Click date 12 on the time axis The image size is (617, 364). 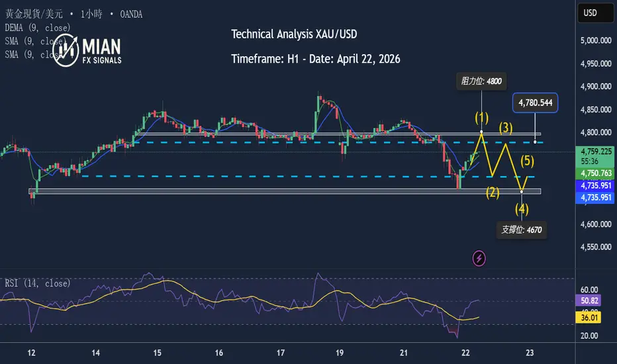click(32, 353)
